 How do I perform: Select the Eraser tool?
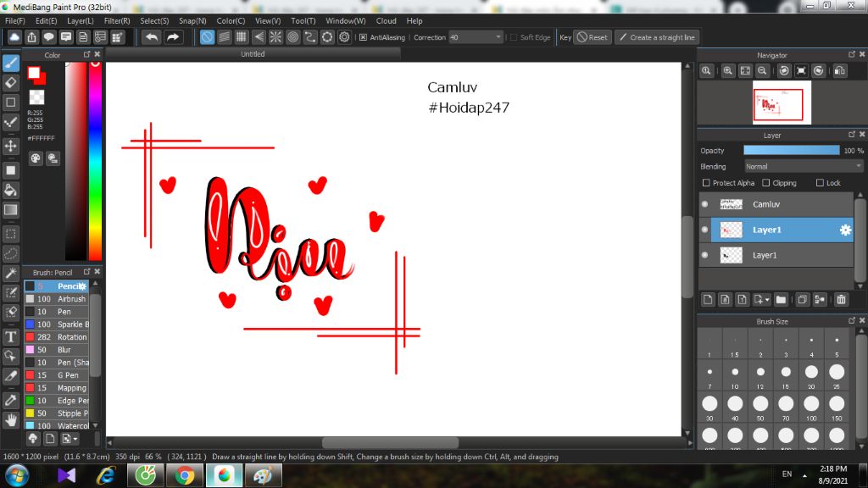coord(10,83)
